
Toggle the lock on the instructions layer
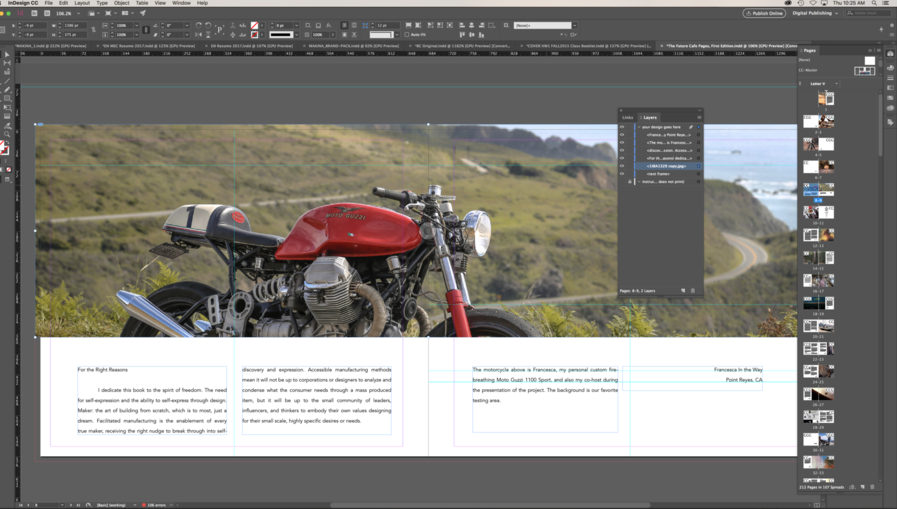click(x=630, y=182)
